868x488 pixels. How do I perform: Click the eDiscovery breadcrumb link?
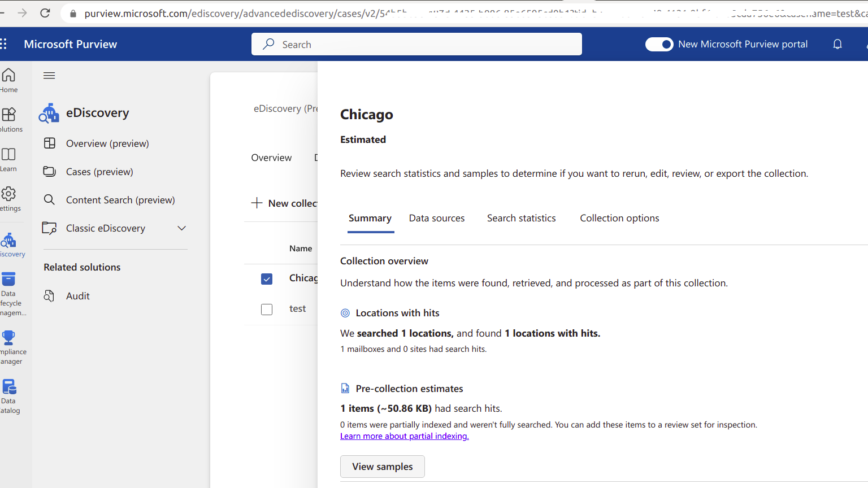(x=285, y=108)
